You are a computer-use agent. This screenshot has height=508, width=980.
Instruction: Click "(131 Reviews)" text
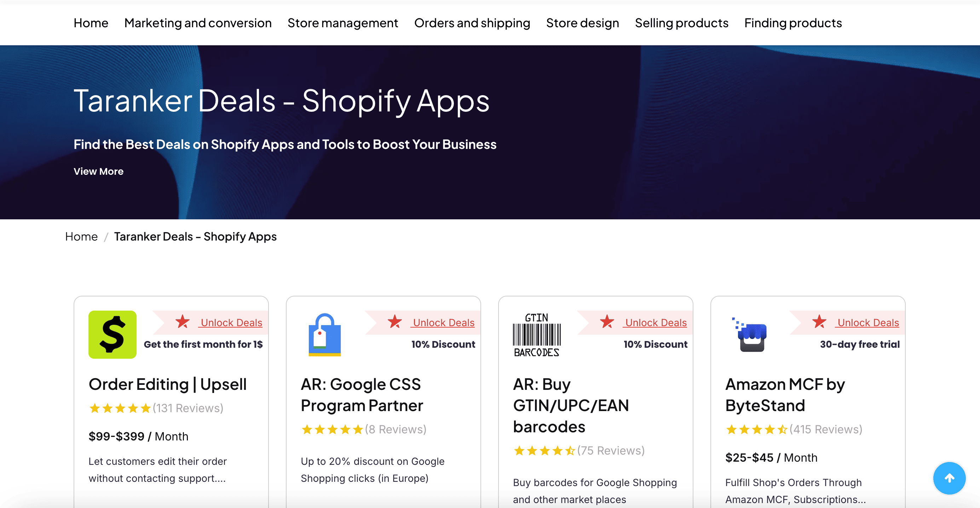(x=188, y=408)
